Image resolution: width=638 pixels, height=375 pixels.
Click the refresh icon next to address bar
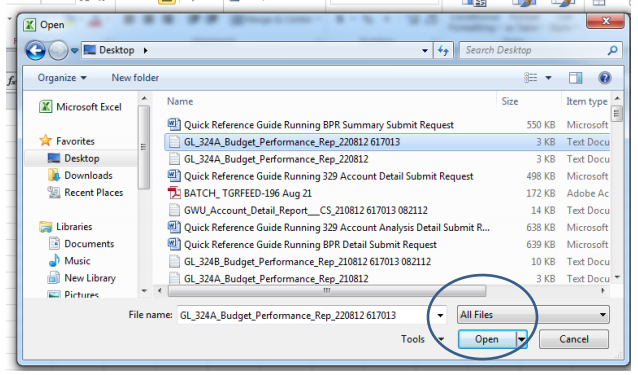tap(443, 50)
